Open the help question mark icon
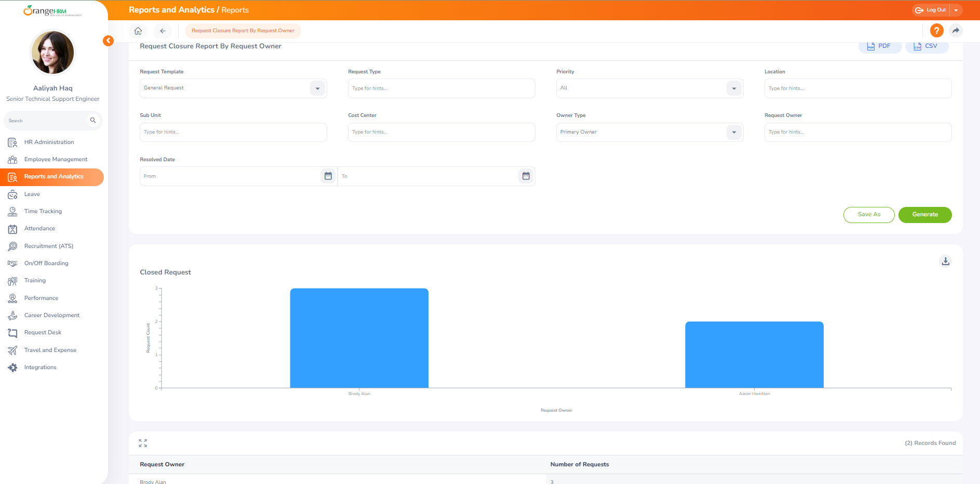Image resolution: width=980 pixels, height=484 pixels. pyautogui.click(x=936, y=31)
